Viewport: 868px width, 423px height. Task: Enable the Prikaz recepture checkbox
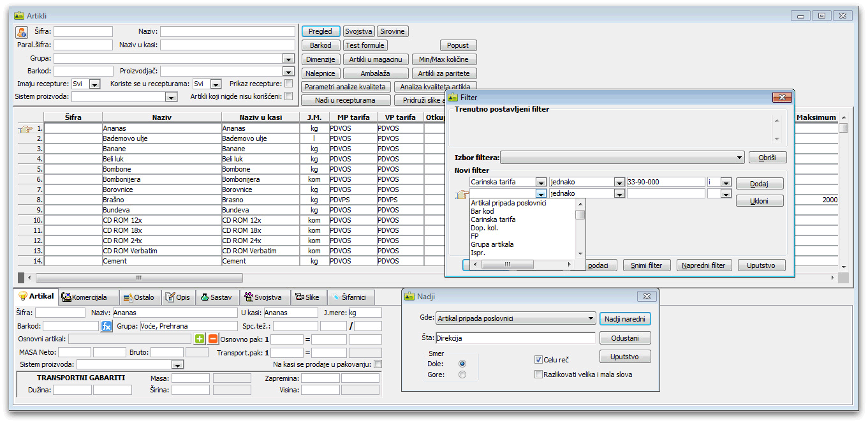coord(288,84)
